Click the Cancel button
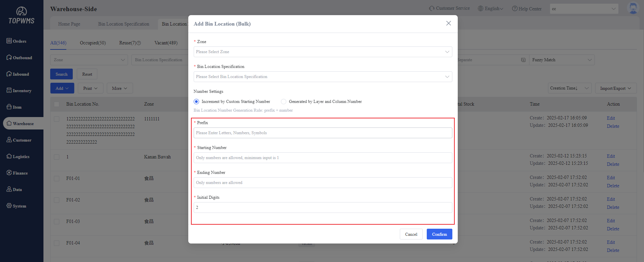Viewport: 644px width, 262px height. point(411,234)
